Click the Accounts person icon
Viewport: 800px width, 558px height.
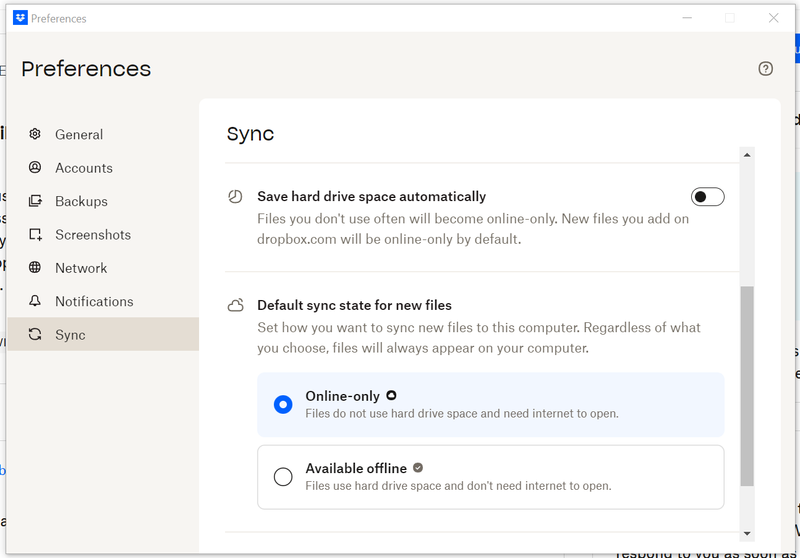click(x=35, y=168)
